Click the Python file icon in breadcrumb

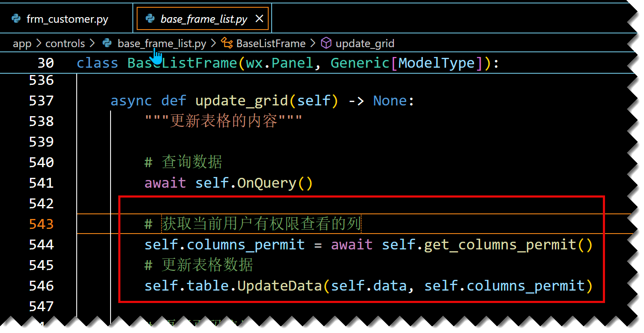107,43
